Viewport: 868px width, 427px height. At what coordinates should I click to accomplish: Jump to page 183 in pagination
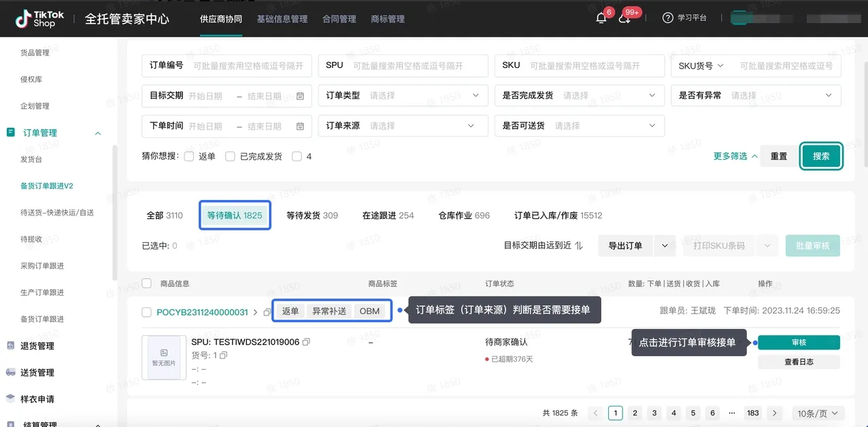[x=753, y=413]
